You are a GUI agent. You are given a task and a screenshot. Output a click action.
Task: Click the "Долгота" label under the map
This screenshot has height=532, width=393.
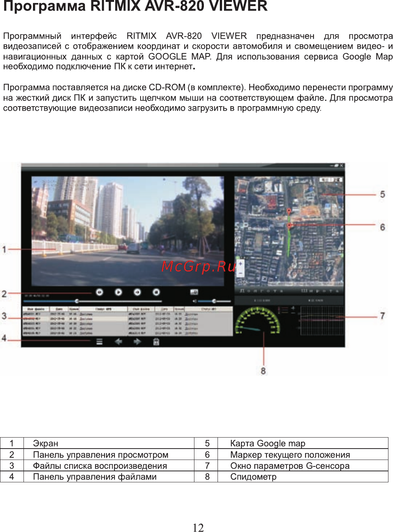pyautogui.click(x=261, y=291)
